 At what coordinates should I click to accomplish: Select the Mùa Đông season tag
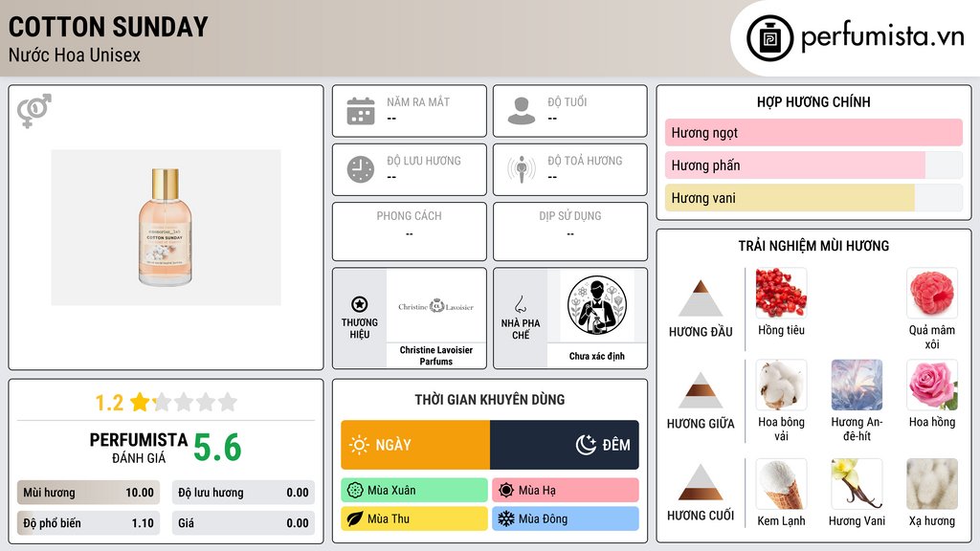pos(566,518)
